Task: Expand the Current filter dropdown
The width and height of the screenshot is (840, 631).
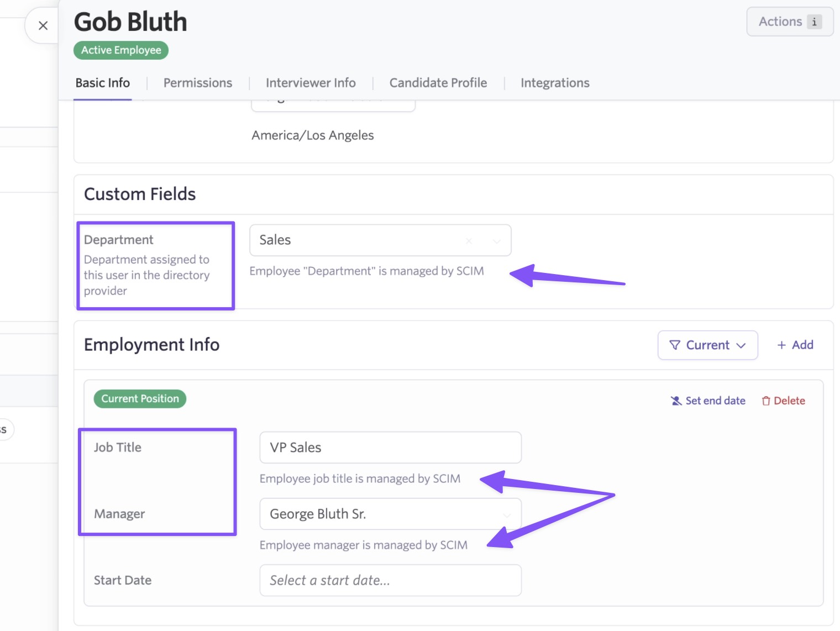Action: pyautogui.click(x=742, y=345)
